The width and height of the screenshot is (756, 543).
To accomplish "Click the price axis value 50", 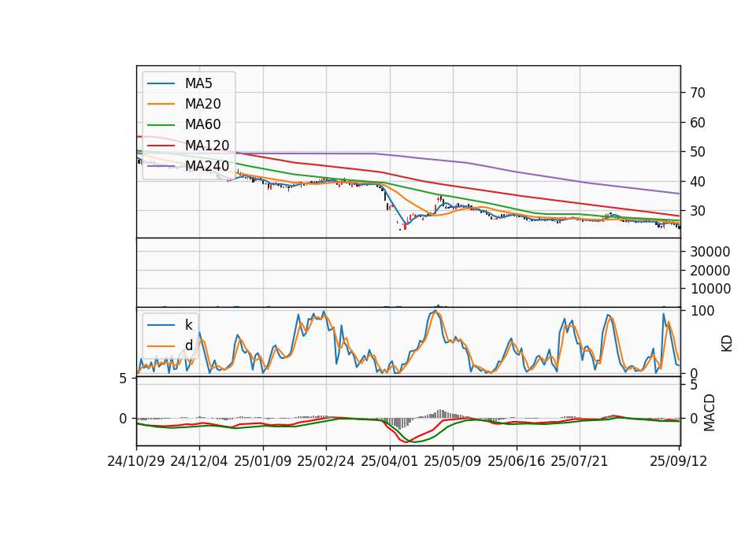I will pyautogui.click(x=698, y=152).
